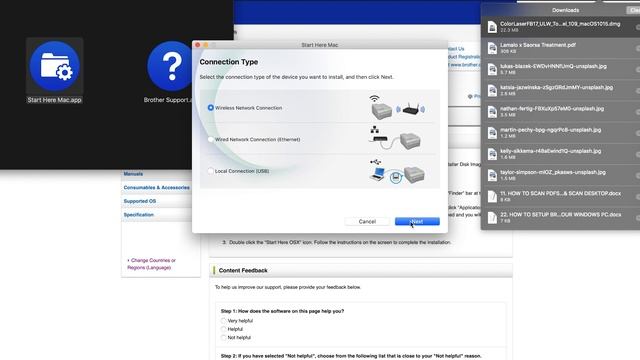Image resolution: width=640 pixels, height=360 pixels.
Task: Click the USB laptop-to-printer illustration
Action: 397,171
